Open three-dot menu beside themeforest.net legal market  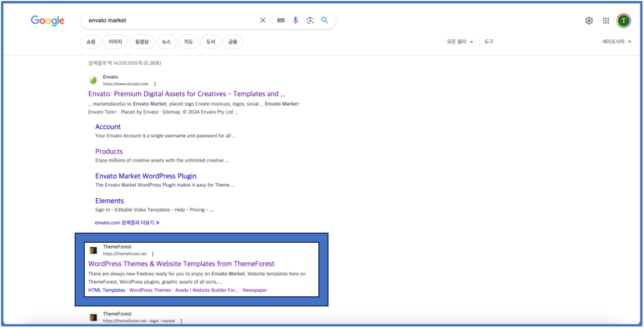click(181, 321)
